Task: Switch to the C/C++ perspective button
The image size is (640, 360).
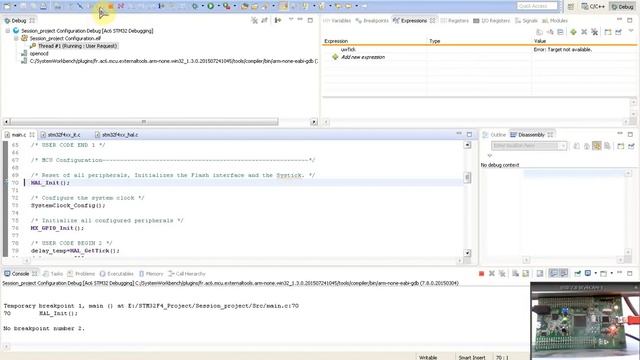Action: pos(593,7)
